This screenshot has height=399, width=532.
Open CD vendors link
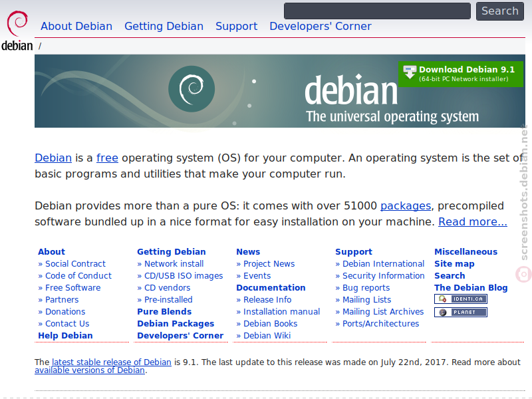(168, 288)
